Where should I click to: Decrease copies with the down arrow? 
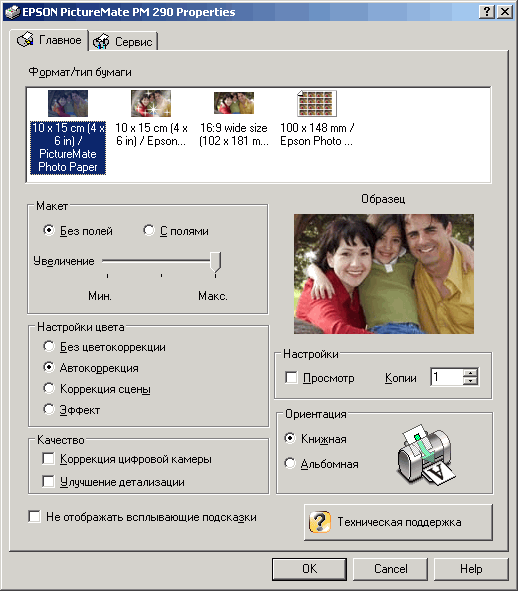click(470, 381)
